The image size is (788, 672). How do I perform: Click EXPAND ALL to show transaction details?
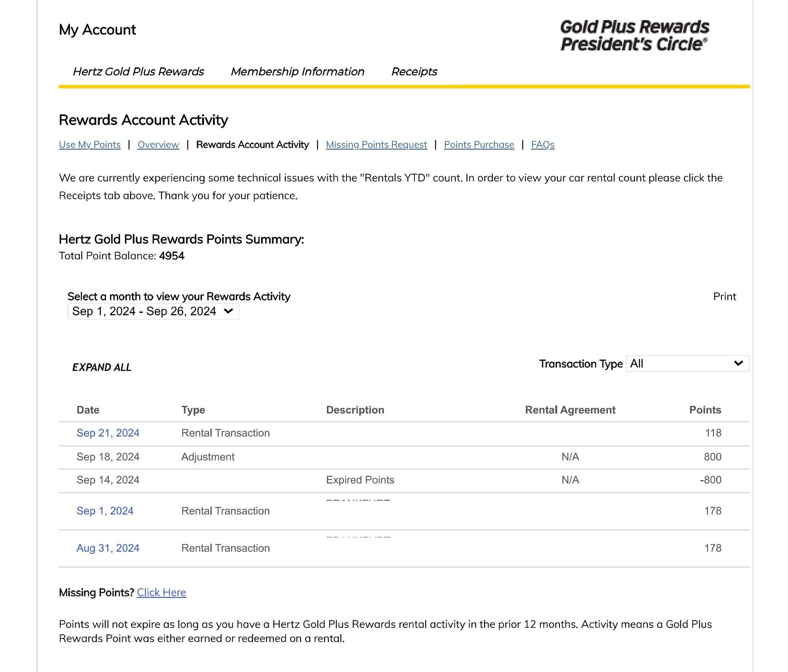coord(102,367)
